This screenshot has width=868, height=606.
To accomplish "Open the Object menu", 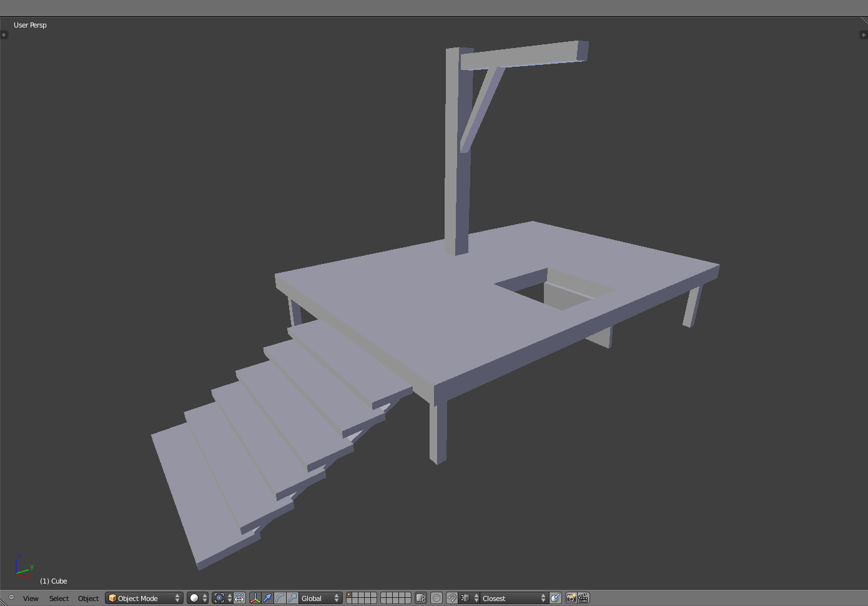I will tap(88, 599).
